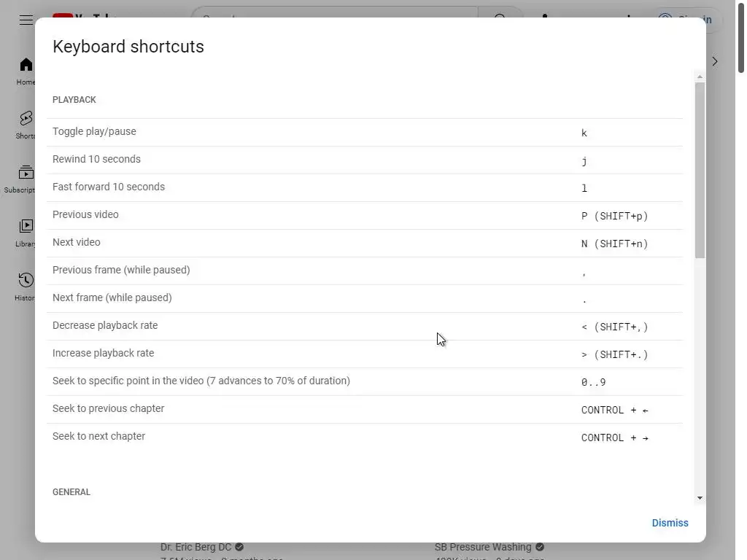This screenshot has height=560, width=747.
Task: Click the dialog scrollbar up arrow
Action: (700, 77)
